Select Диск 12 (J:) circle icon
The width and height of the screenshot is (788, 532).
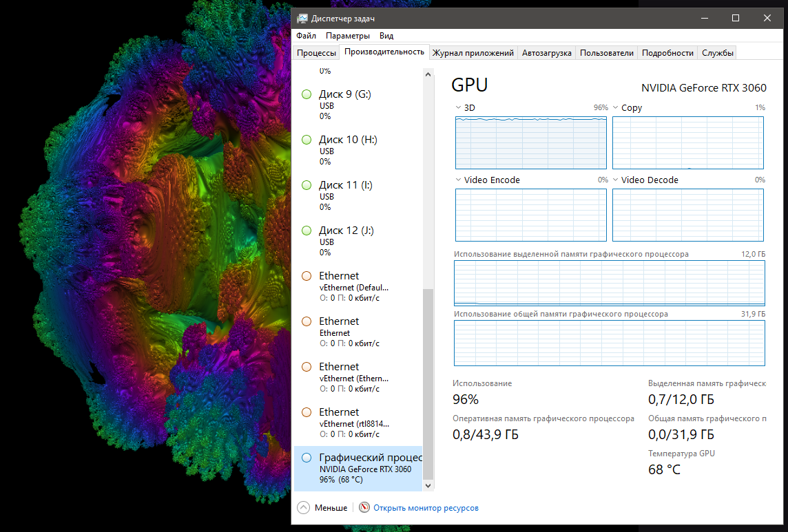pos(307,231)
